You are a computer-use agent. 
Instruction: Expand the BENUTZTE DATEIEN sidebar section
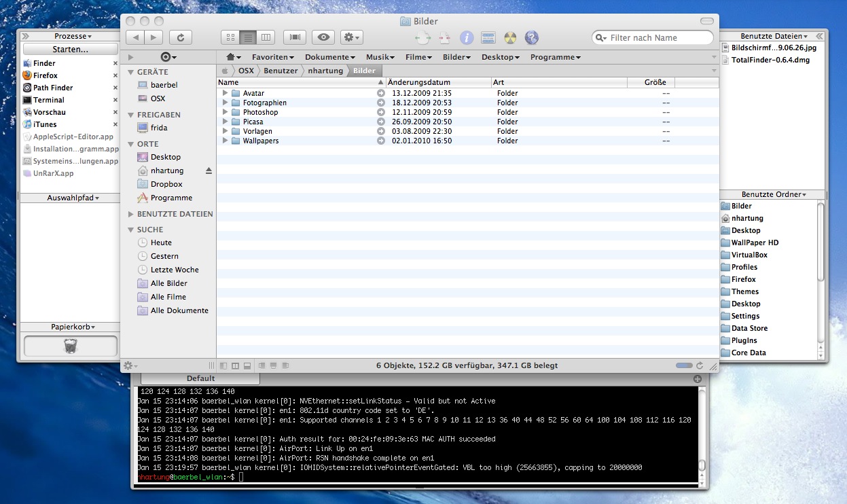[x=130, y=214]
